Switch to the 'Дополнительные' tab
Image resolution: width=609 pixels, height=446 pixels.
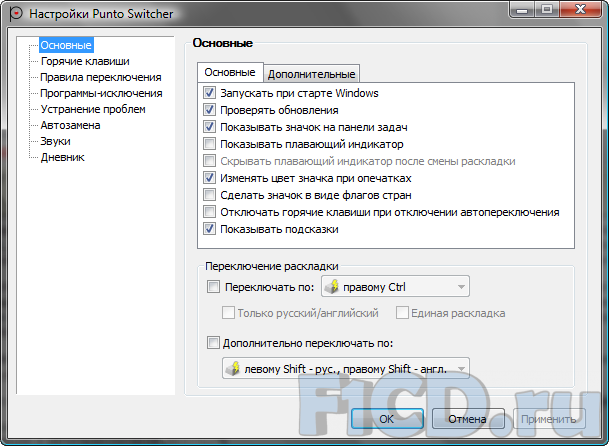pyautogui.click(x=311, y=74)
